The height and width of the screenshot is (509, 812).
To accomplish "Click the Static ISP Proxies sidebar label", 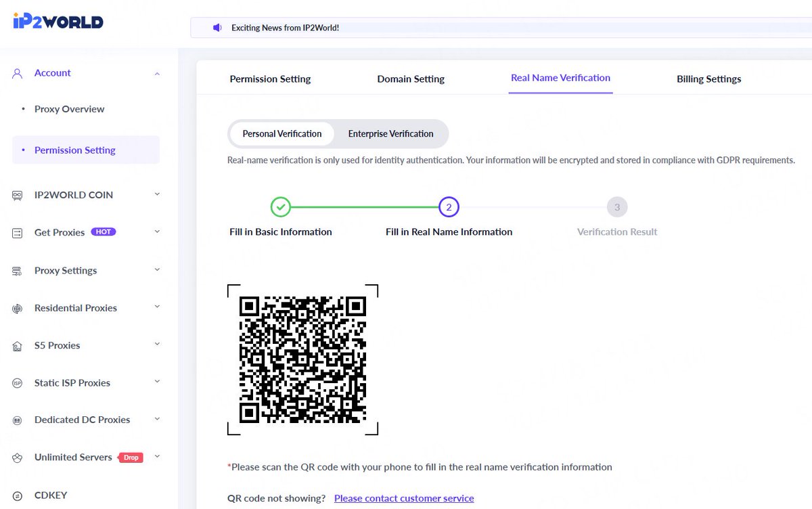I will 72,382.
